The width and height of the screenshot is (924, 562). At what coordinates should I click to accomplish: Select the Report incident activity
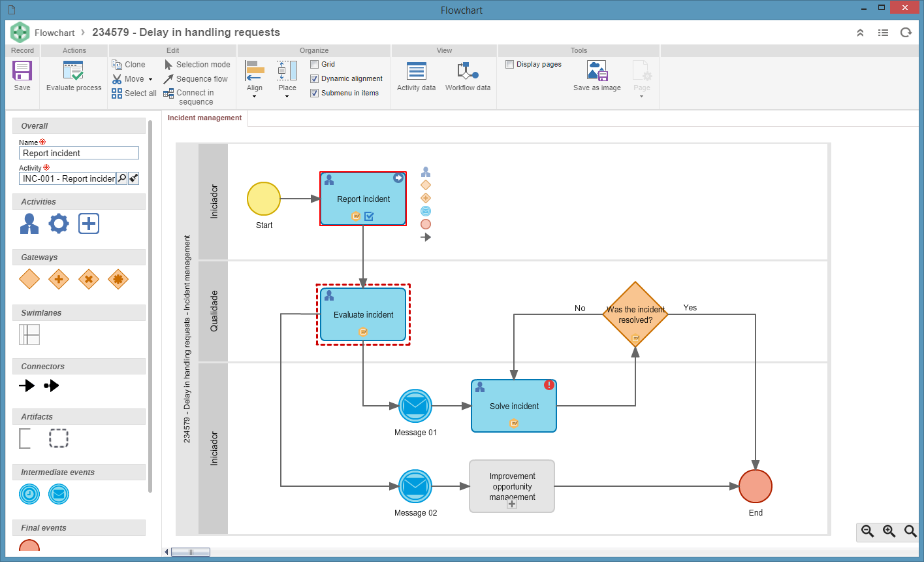363,199
